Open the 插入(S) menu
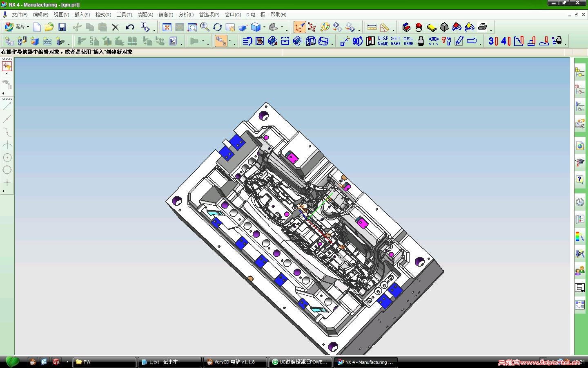Image resolution: width=588 pixels, height=368 pixels. click(x=82, y=15)
